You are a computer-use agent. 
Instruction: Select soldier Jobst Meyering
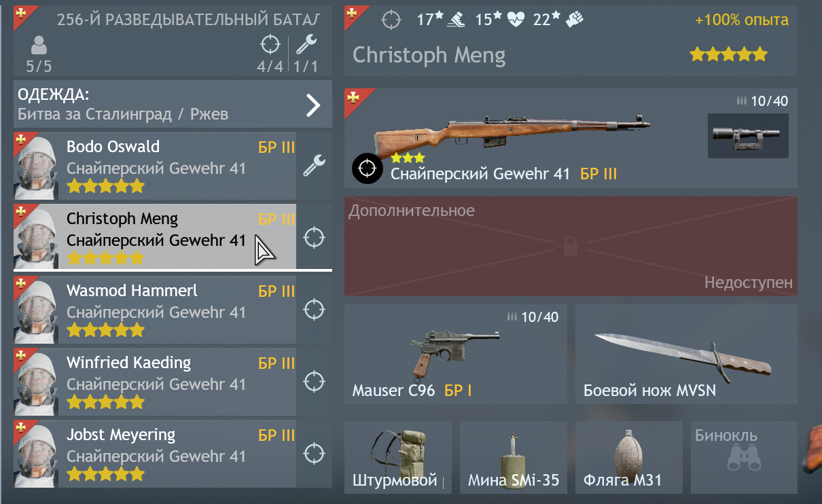(155, 453)
